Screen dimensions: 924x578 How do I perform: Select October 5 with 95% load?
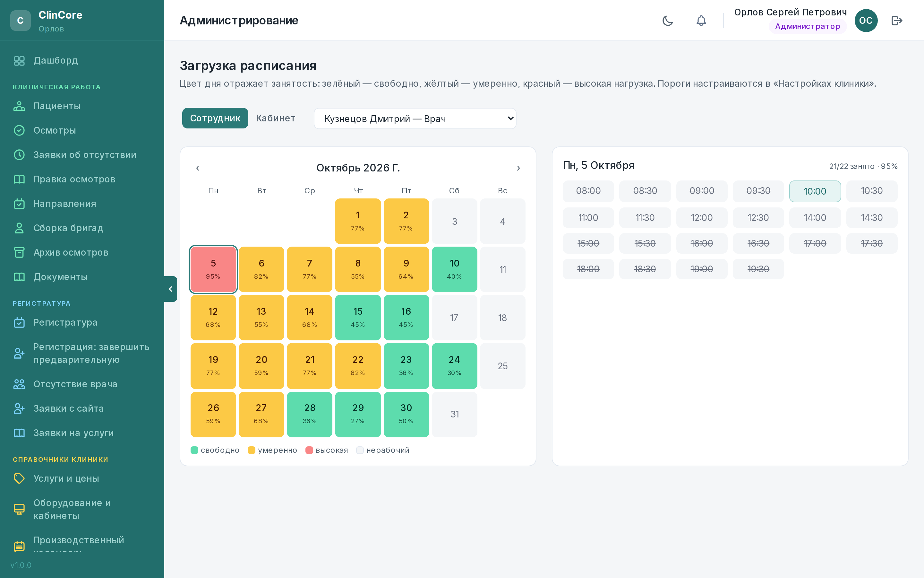(213, 269)
